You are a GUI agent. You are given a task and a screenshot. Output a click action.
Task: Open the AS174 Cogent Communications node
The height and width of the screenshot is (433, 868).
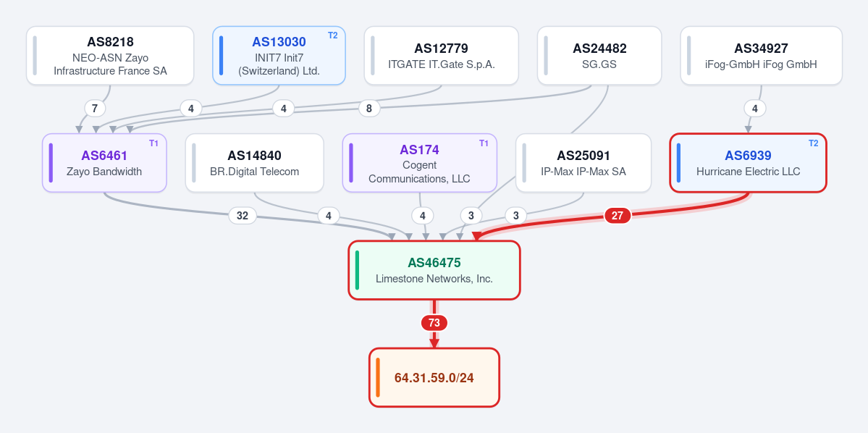point(420,163)
